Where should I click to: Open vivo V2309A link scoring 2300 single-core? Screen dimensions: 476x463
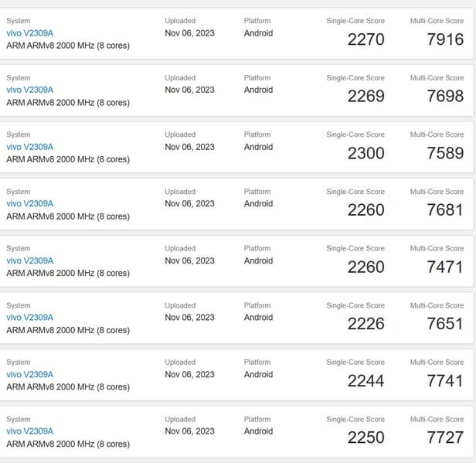(x=29, y=147)
